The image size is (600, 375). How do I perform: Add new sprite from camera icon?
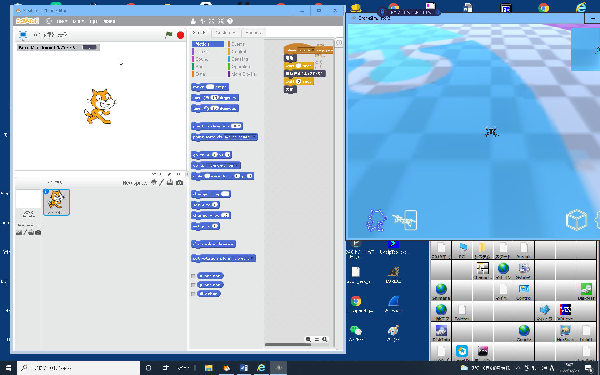tap(179, 183)
